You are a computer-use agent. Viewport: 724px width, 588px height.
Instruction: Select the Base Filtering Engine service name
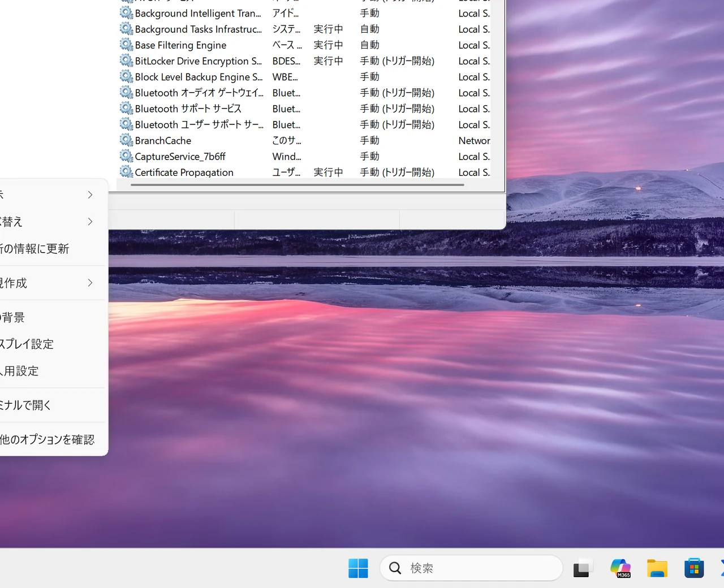[x=180, y=45]
